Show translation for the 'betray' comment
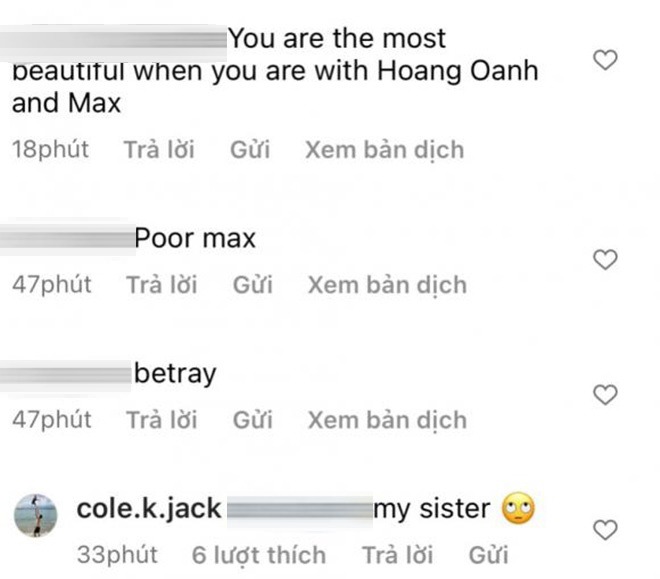This screenshot has width=660, height=579. [386, 419]
